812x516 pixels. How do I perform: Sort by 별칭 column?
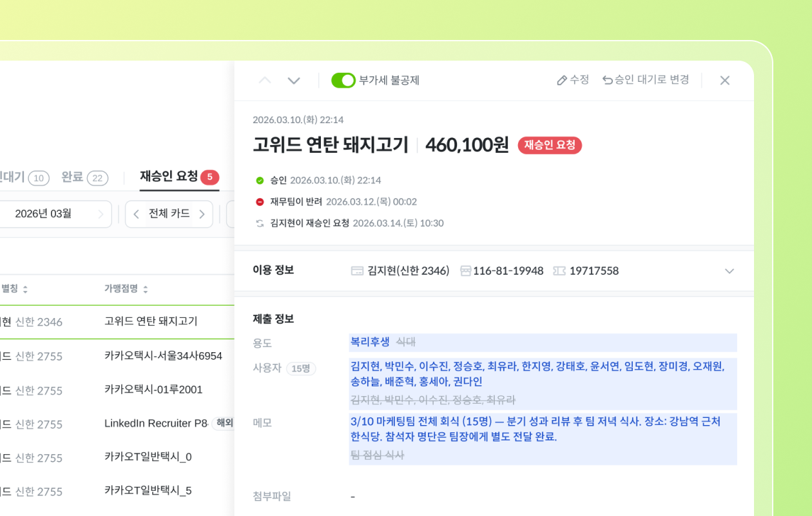tap(14, 289)
